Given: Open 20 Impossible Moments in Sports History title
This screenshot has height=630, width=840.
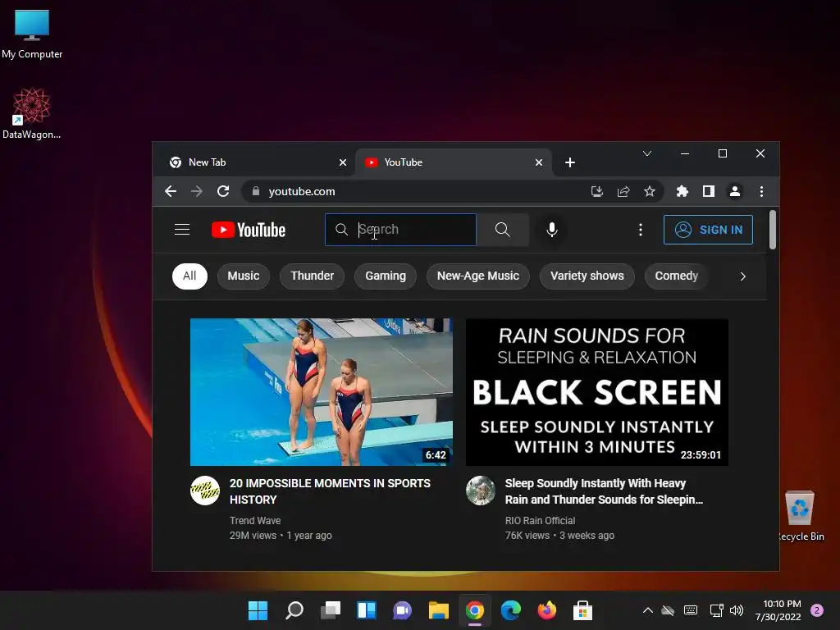Looking at the screenshot, I should point(330,491).
